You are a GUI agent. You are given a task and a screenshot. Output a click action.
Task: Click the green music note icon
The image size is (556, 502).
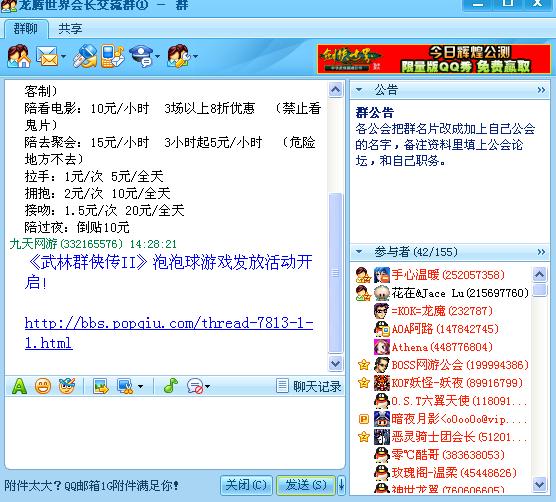171,386
